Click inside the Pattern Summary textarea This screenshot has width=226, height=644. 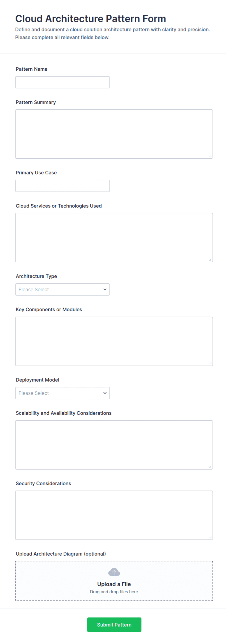click(114, 134)
